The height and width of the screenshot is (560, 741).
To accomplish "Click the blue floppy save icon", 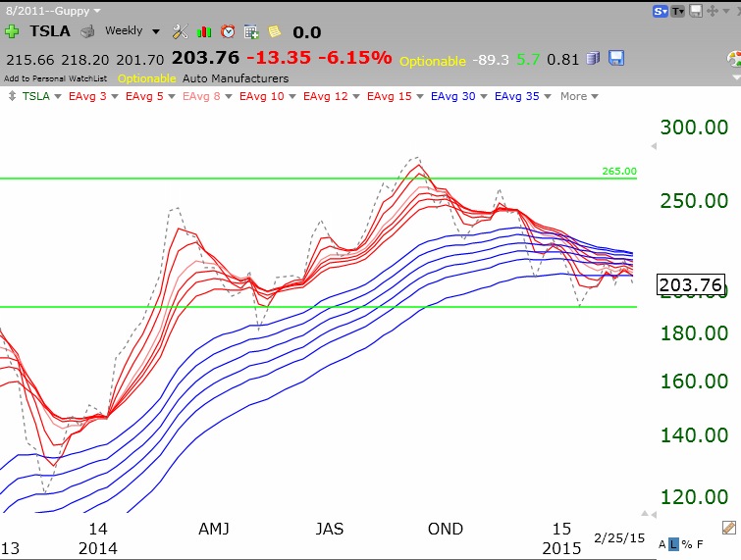I will tap(616, 58).
